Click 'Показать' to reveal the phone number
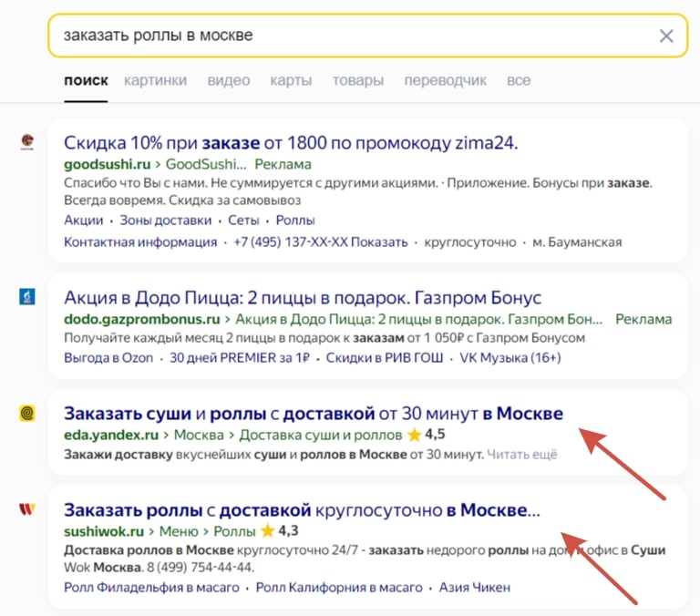 pos(379,242)
